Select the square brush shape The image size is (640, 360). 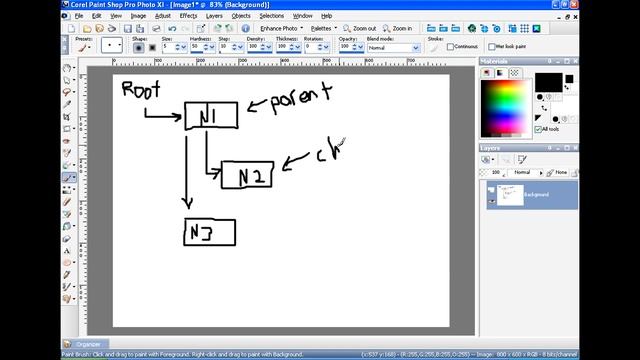[152, 48]
